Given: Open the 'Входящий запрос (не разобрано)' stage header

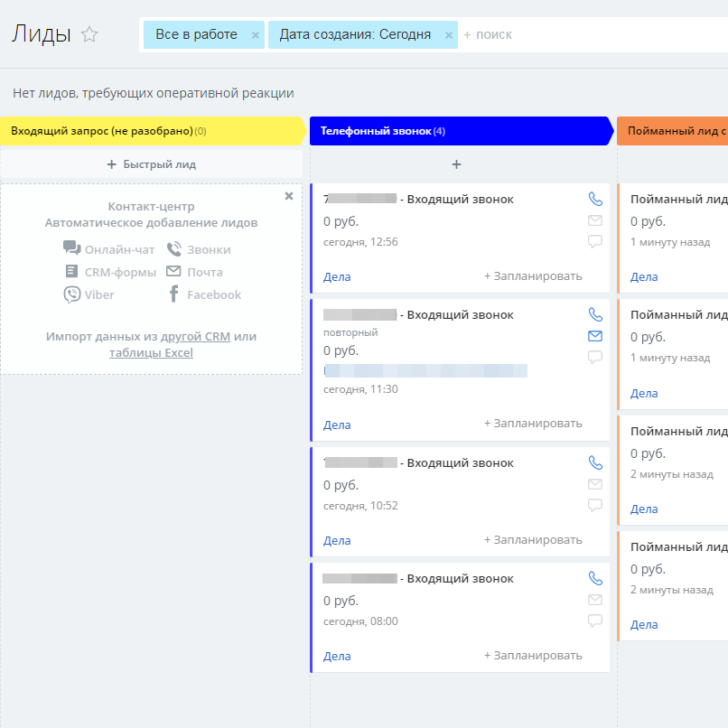Looking at the screenshot, I should click(x=153, y=131).
